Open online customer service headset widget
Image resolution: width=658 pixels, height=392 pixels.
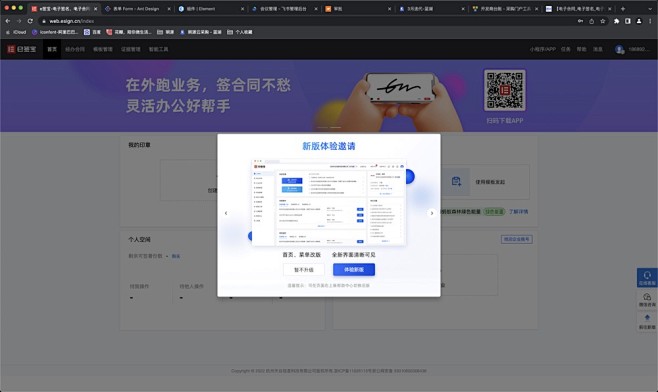click(647, 277)
